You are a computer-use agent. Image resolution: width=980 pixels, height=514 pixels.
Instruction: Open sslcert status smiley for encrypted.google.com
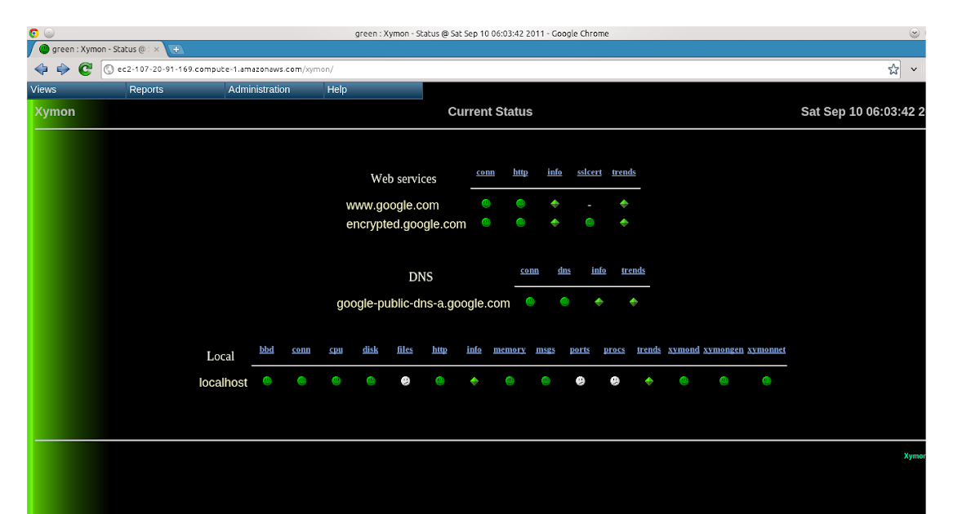point(590,222)
